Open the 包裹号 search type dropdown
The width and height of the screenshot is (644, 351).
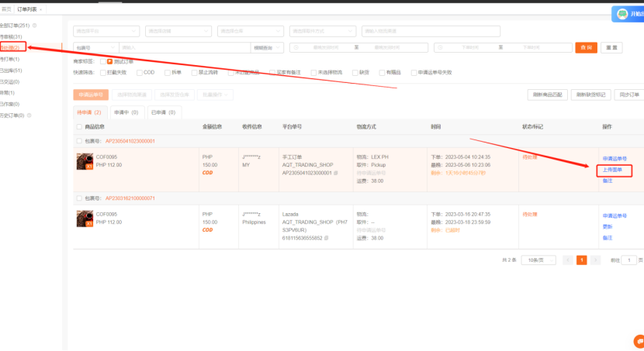[96, 47]
